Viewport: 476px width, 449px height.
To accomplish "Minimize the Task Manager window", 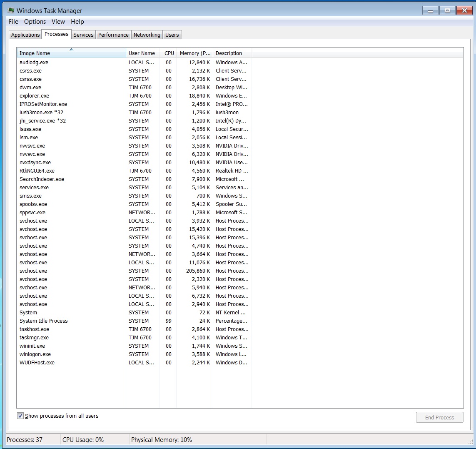I will coord(430,11).
